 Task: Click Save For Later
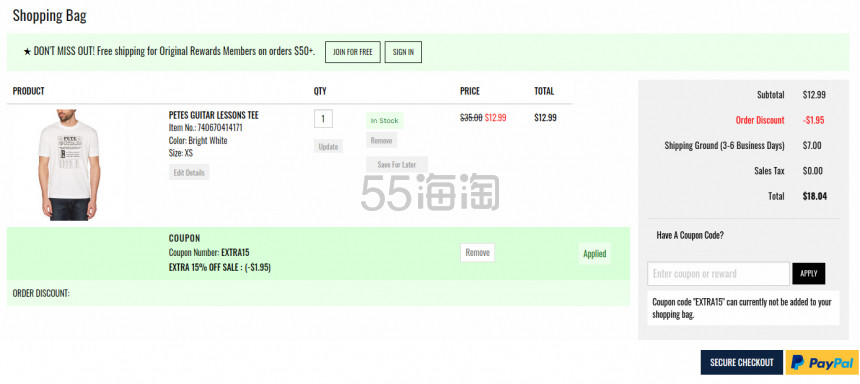click(397, 165)
